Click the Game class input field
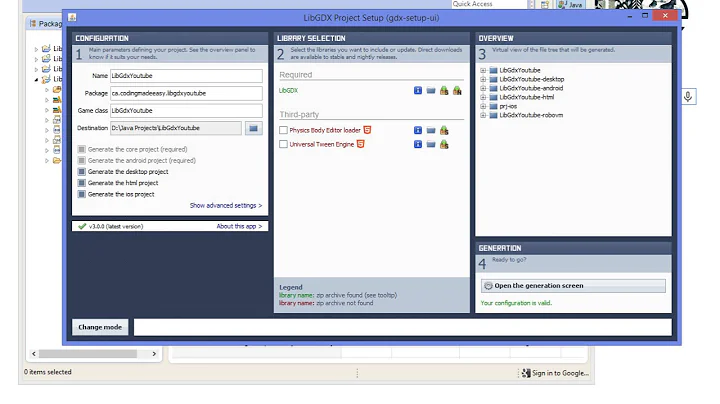 (x=186, y=111)
